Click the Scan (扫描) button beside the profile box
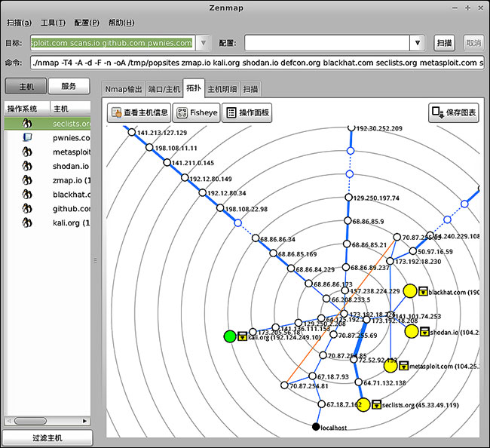Viewport: 490px width, 448px height. pos(444,43)
